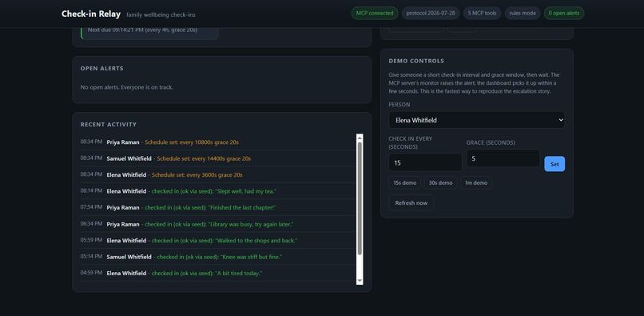Select the "A bit tired today." entry
644x316 pixels.
[218, 274]
